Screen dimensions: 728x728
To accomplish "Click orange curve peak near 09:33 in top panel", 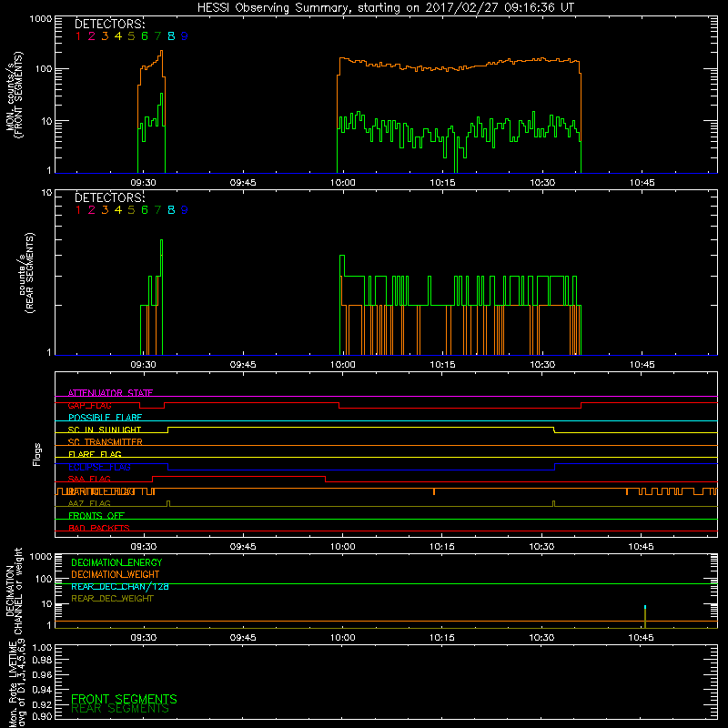I will click(x=161, y=51).
